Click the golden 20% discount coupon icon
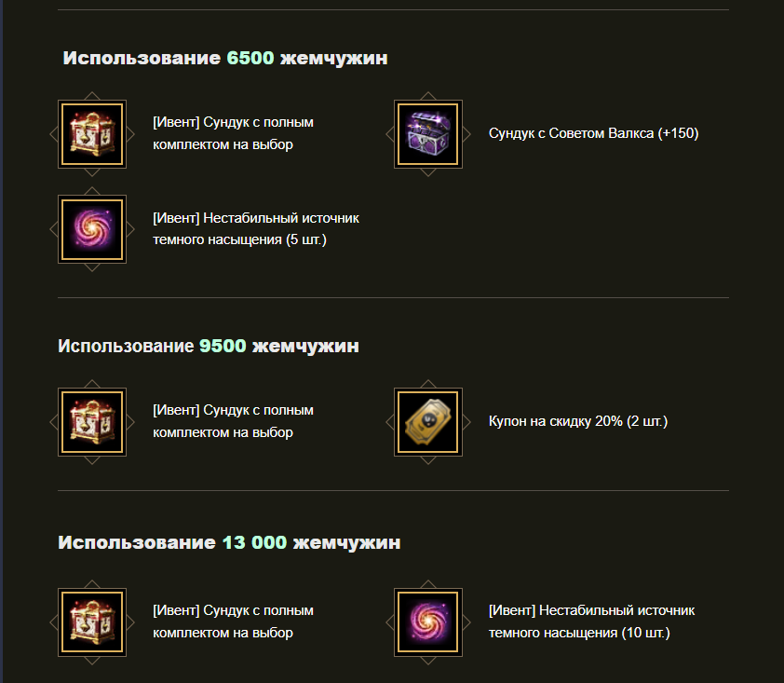Viewport: 784px width, 683px height. coord(428,422)
